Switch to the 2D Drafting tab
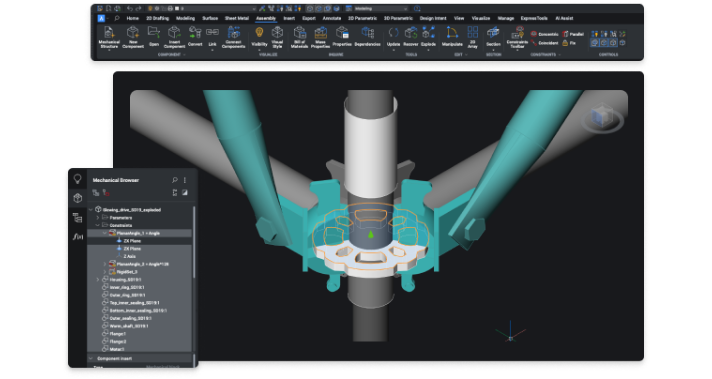Screen dimensions: 712x379 (158, 19)
